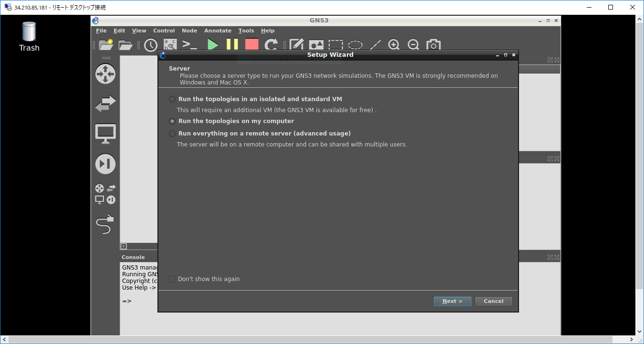Close the middle right dock panel
Screen dimensions: 644x344
pyautogui.click(x=557, y=158)
